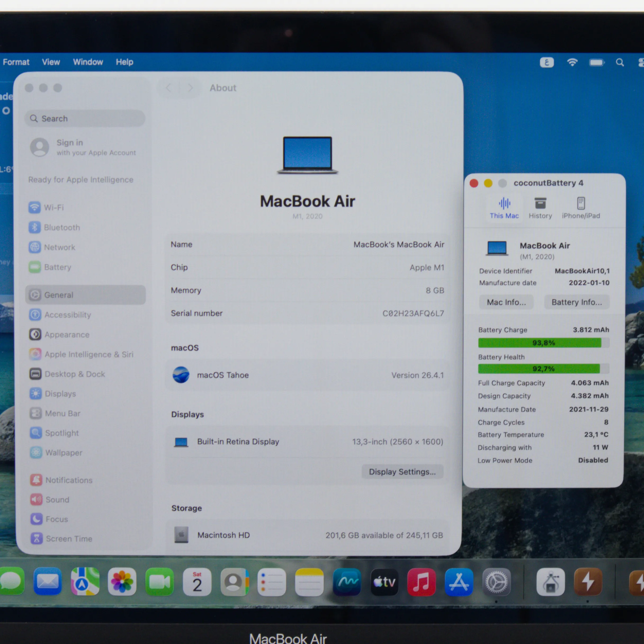Click the battery status icon in menu bar
Viewport: 644px width, 644px height.
(597, 62)
